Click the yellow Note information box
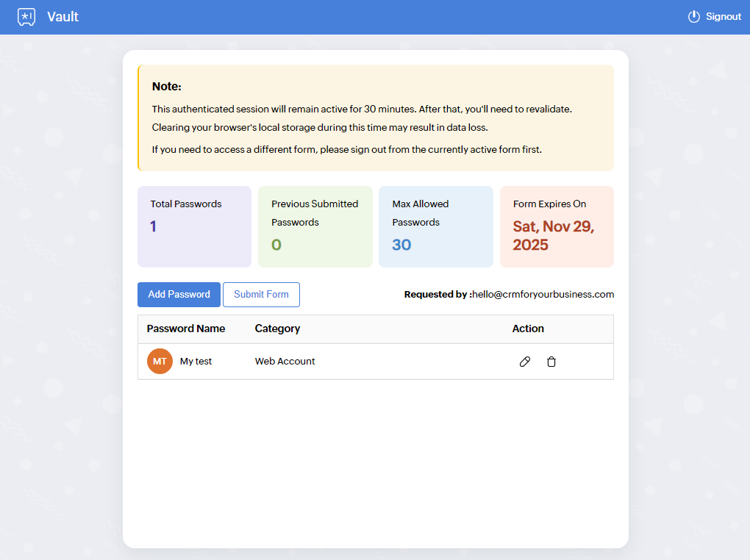This screenshot has height=560, width=750. tap(375, 118)
